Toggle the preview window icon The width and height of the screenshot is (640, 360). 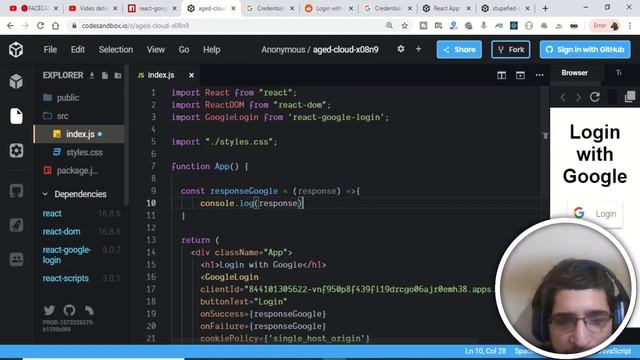click(x=520, y=76)
